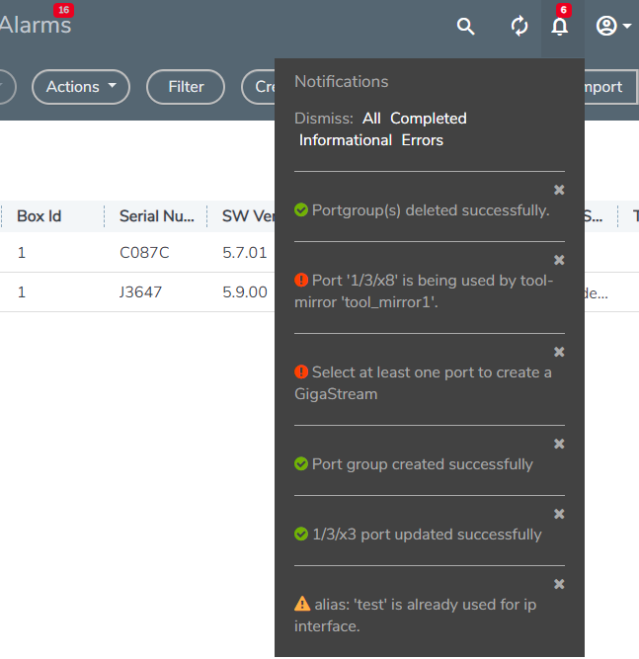Dismiss Informational notifications
Viewport: 639px width, 659px height.
pyautogui.click(x=345, y=140)
